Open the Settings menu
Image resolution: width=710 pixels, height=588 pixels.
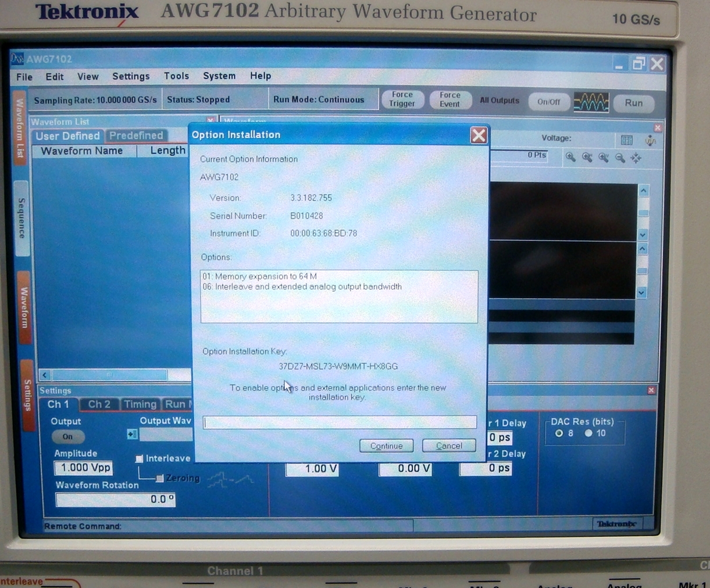click(131, 76)
